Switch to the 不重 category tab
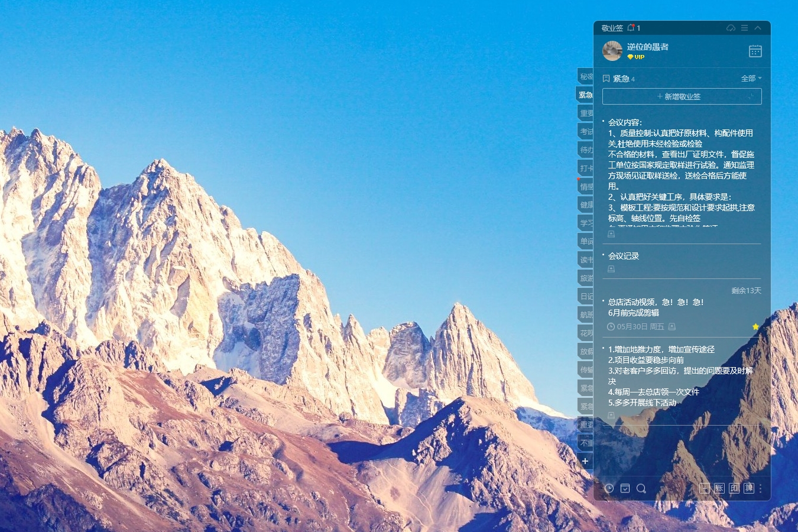798x532 pixels. pyautogui.click(x=585, y=443)
